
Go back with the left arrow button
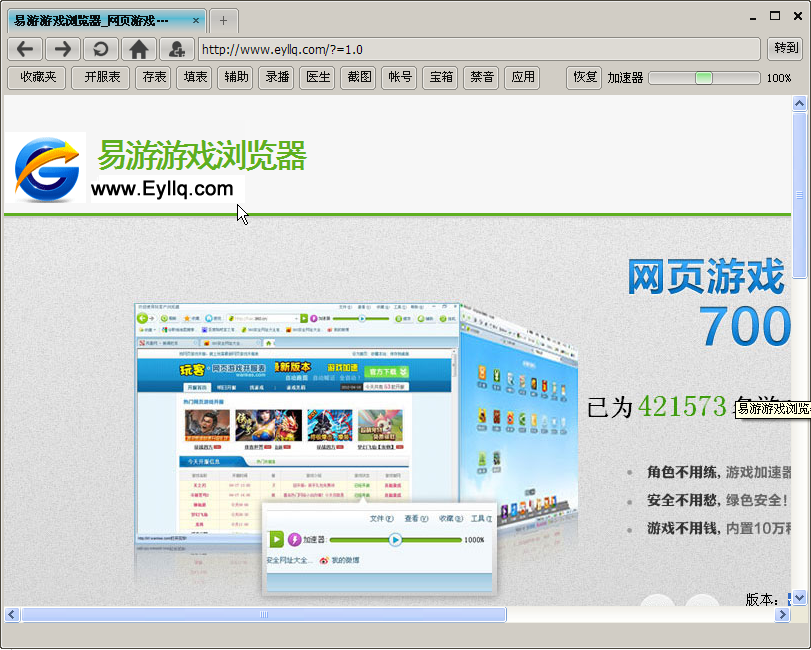coord(25,50)
